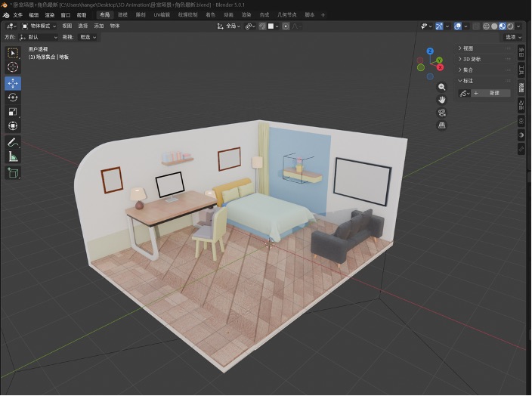Open the 选项 options dropdown
Screen dimensions: 532x396
(513, 37)
